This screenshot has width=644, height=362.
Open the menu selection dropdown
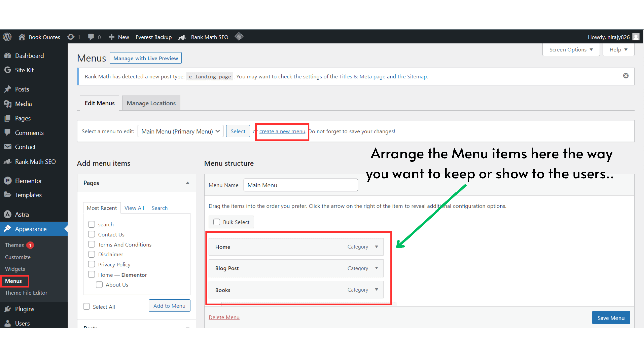point(180,131)
